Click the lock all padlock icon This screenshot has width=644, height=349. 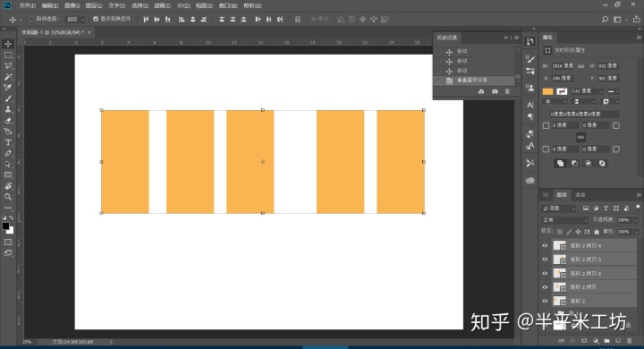click(x=597, y=232)
